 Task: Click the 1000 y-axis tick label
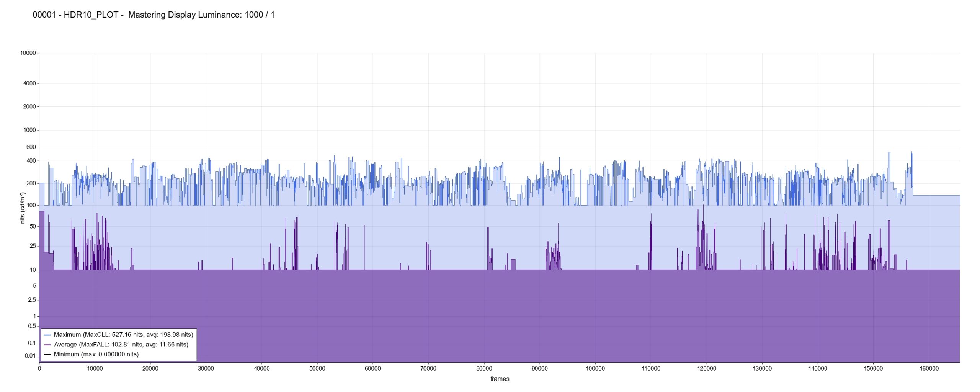coord(29,130)
